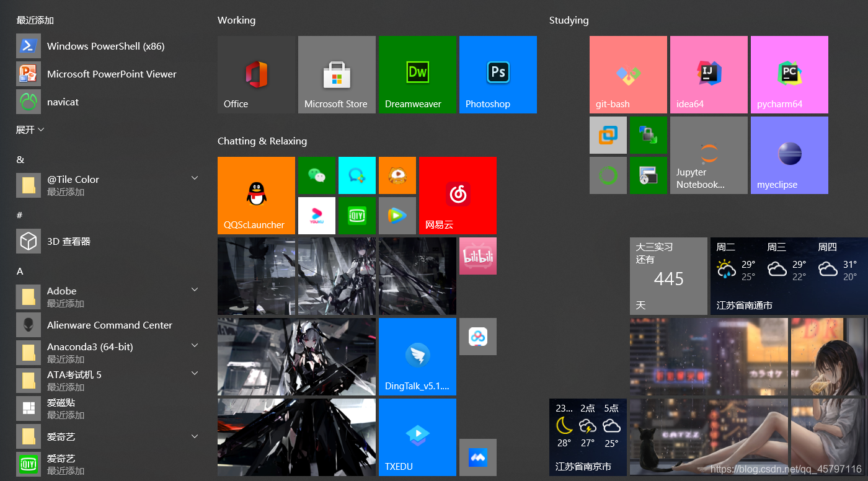This screenshot has width=868, height=481.
Task: Open the TXEDU tile
Action: pyautogui.click(x=417, y=437)
